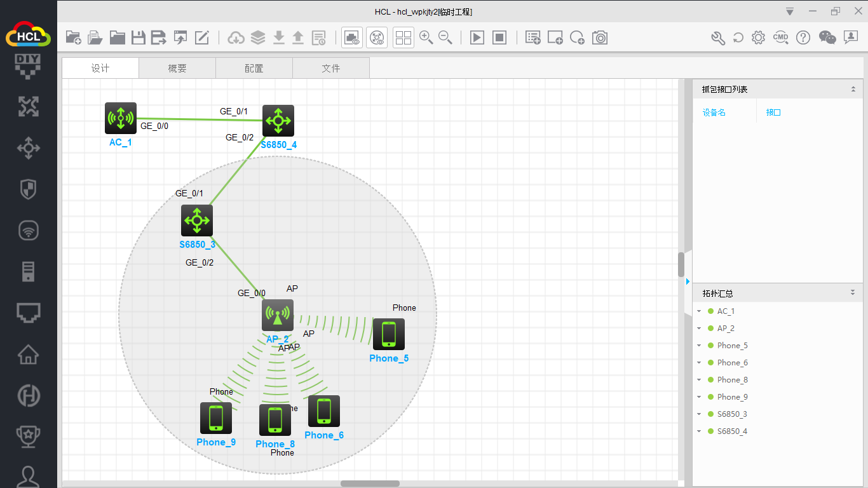Click the zoom out magnifier icon

pyautogui.click(x=445, y=37)
